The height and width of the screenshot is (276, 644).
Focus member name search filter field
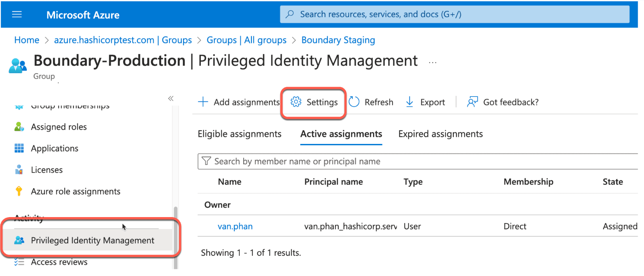[418, 161]
